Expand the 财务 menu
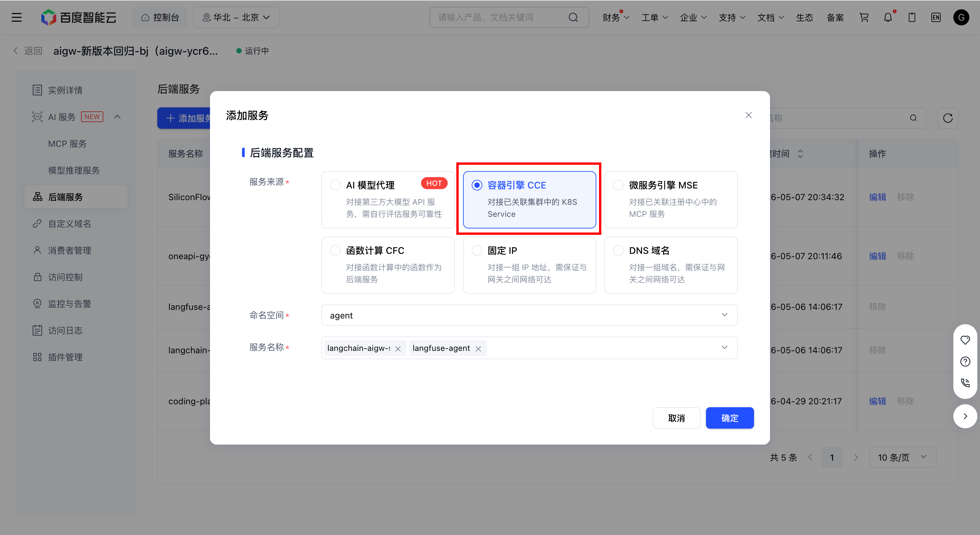The width and height of the screenshot is (980, 535). [616, 18]
